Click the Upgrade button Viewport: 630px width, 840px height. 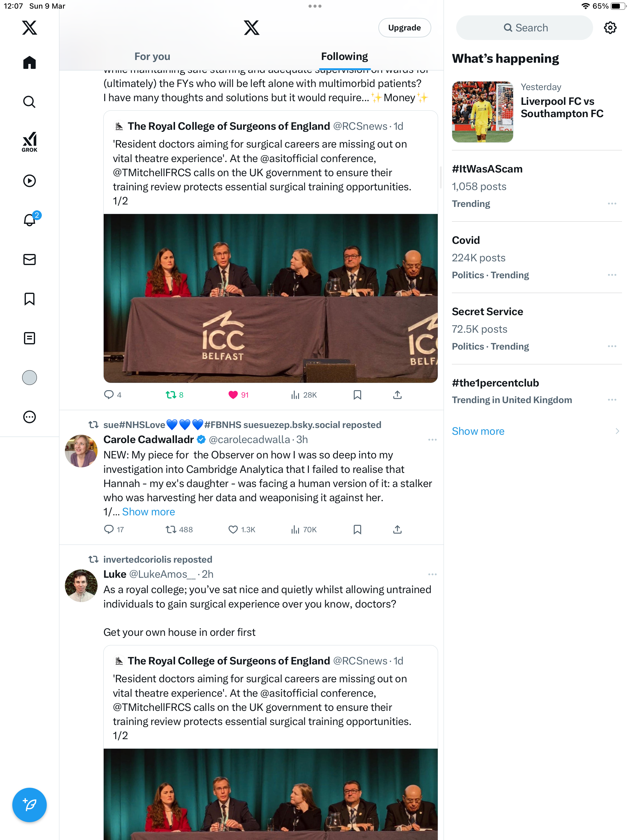pyautogui.click(x=404, y=28)
